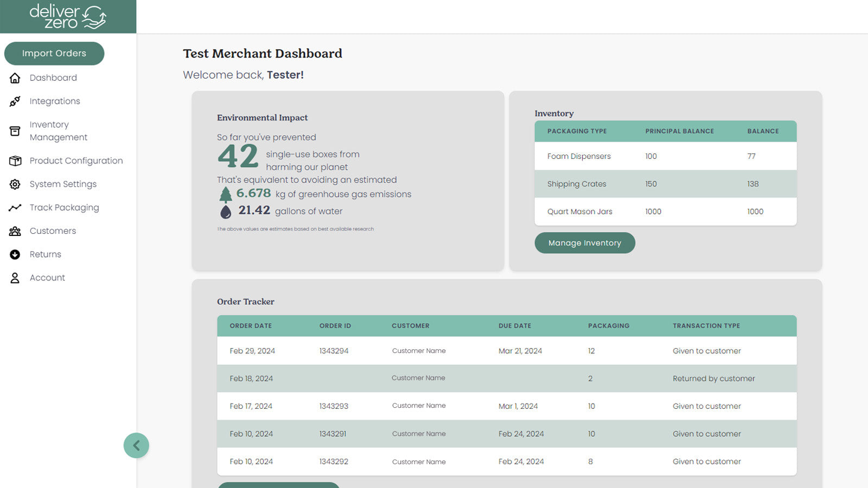Screen dimensions: 868x488
Task: Click the Integrations plug icon
Action: pos(15,101)
